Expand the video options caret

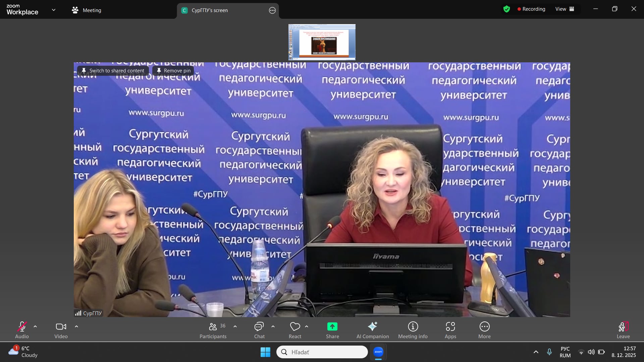[x=76, y=326]
